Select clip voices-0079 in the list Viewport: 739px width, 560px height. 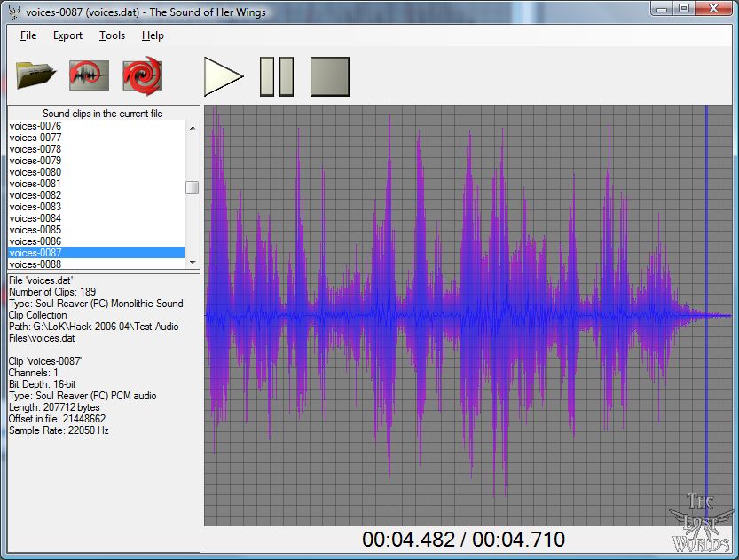[96, 161]
